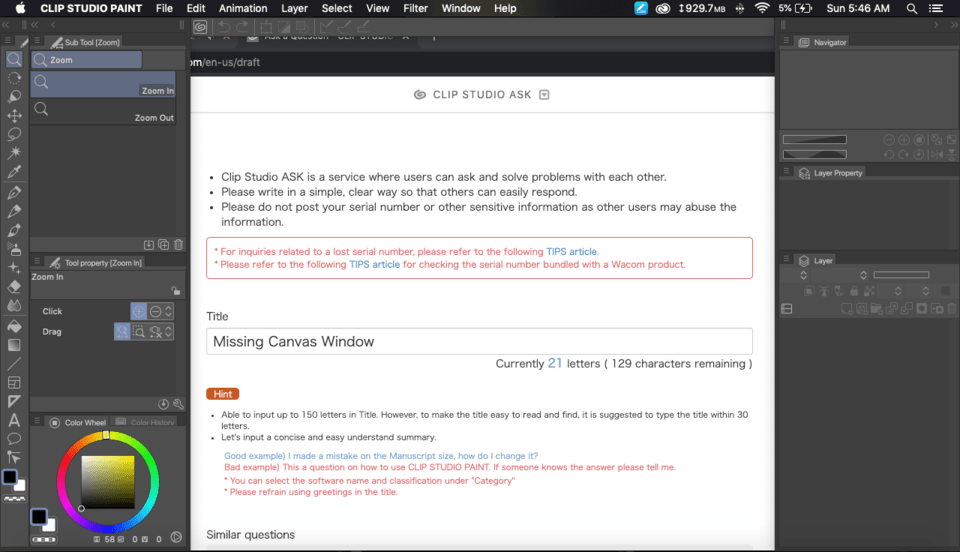This screenshot has width=960, height=552.
Task: Open CLIP STUDIO launcher icon in command bar
Action: 200,27
